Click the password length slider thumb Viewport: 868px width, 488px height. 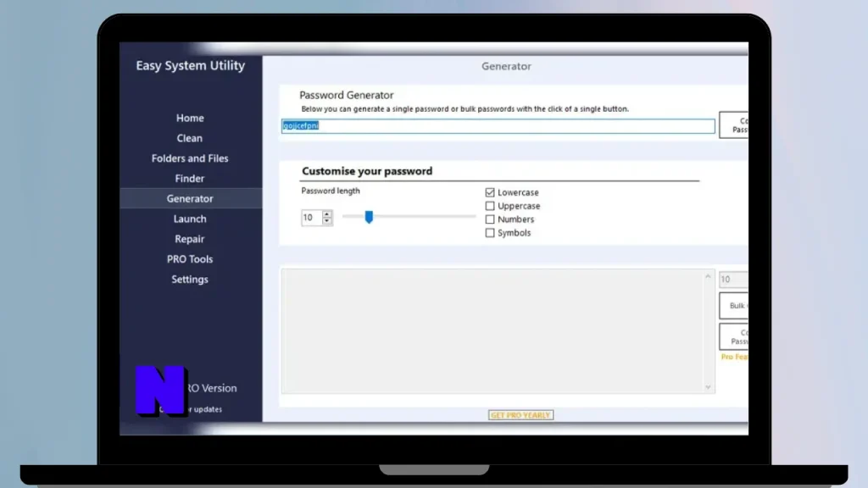point(369,217)
